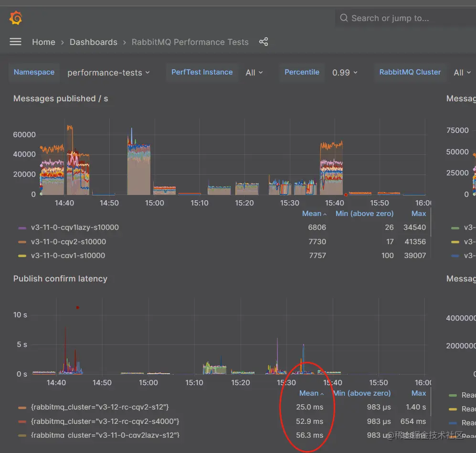The image size is (476, 453).
Task: Sort Messages published legend by Max
Action: tap(419, 214)
